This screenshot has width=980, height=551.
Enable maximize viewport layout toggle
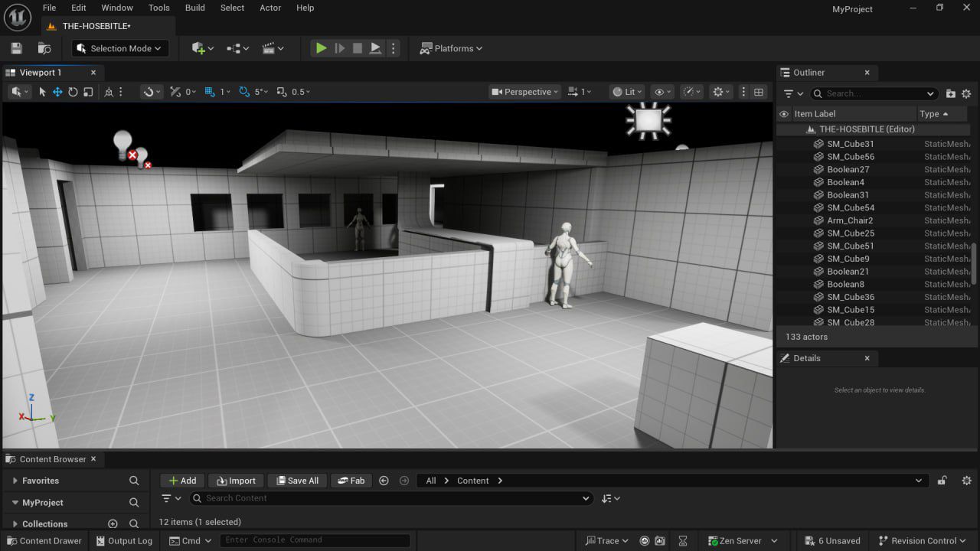pos(757,91)
